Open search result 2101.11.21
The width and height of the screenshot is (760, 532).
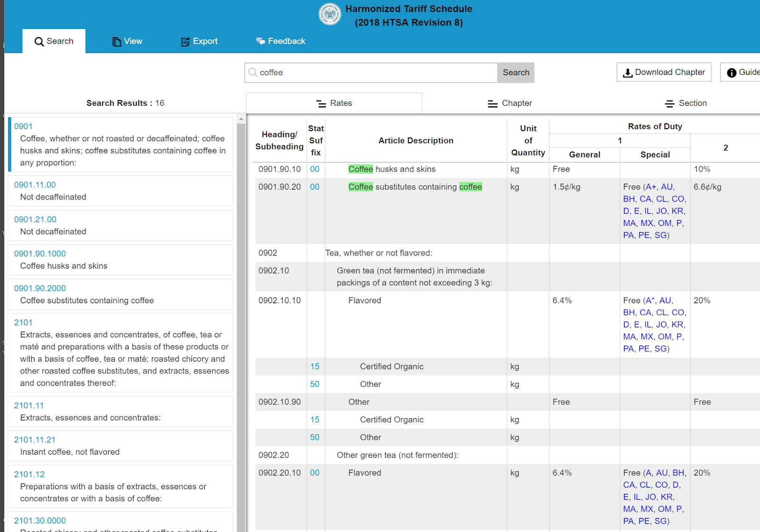pyautogui.click(x=35, y=439)
